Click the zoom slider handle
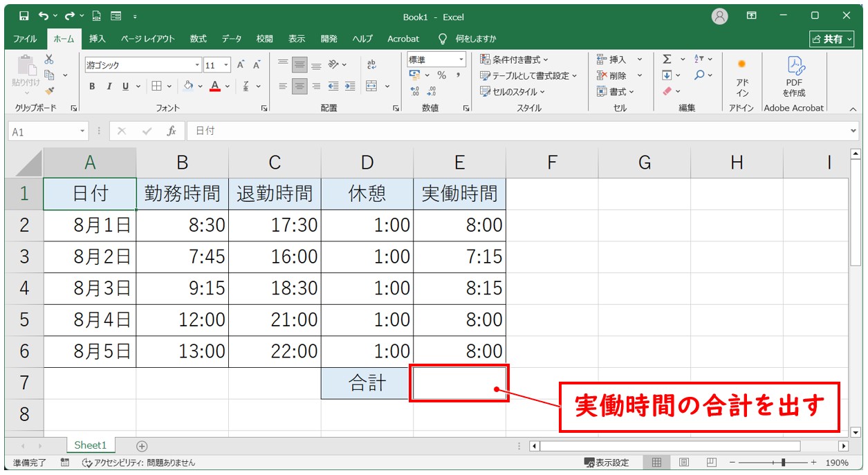 pyautogui.click(x=782, y=463)
